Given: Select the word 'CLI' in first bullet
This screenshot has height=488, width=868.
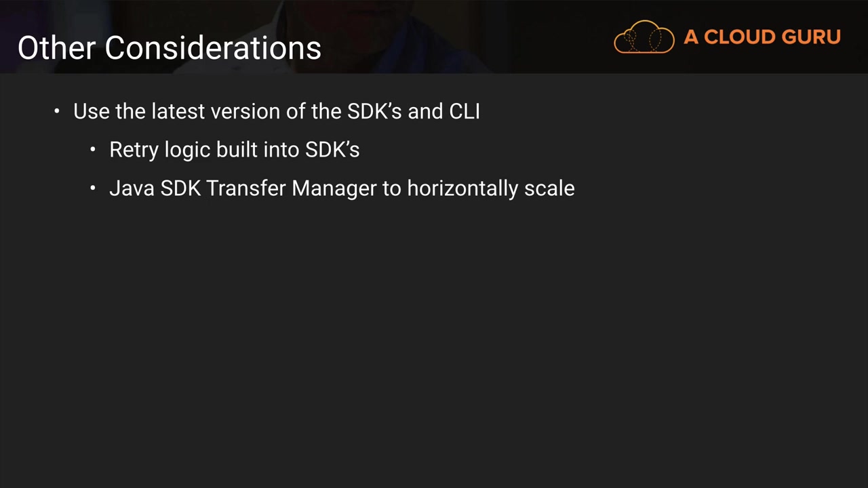Looking at the screenshot, I should [x=465, y=111].
